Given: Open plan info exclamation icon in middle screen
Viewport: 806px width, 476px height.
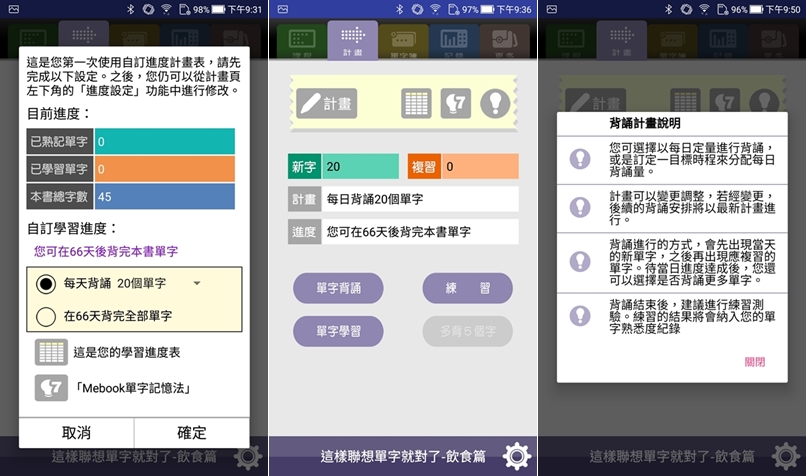Looking at the screenshot, I should [495, 104].
